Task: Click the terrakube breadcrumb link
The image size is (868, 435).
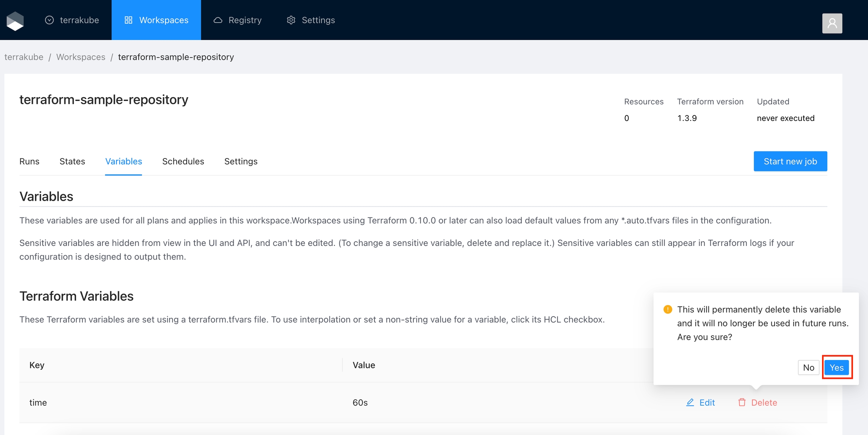Action: [x=24, y=57]
